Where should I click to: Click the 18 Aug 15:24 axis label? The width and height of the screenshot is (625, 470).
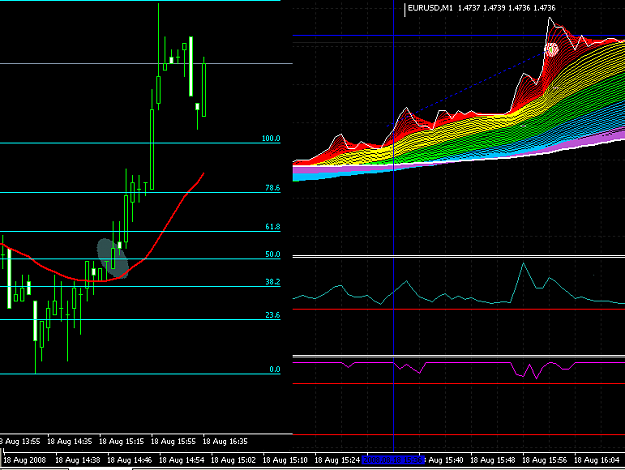337,460
